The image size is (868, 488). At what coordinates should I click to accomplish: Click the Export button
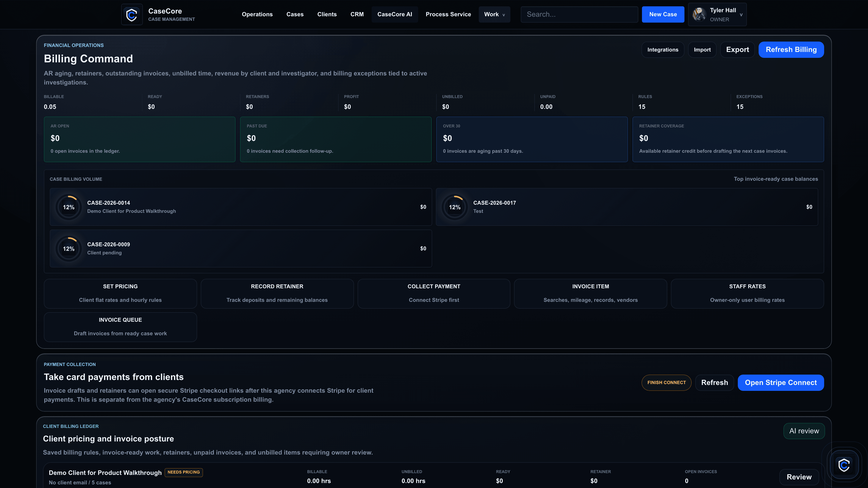point(737,50)
